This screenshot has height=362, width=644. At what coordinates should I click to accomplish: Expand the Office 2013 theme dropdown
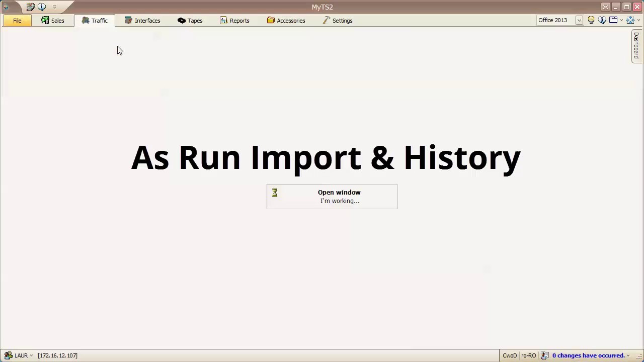[x=579, y=21]
